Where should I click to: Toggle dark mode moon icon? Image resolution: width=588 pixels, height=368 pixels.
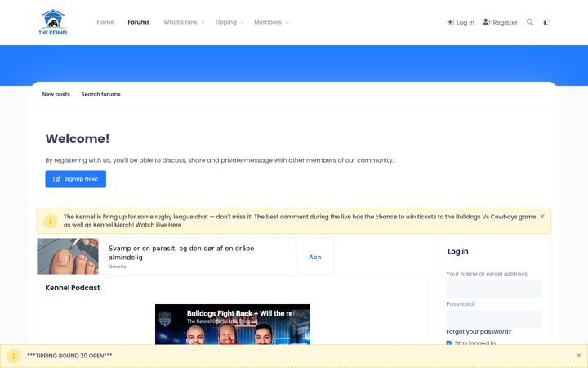(x=546, y=22)
